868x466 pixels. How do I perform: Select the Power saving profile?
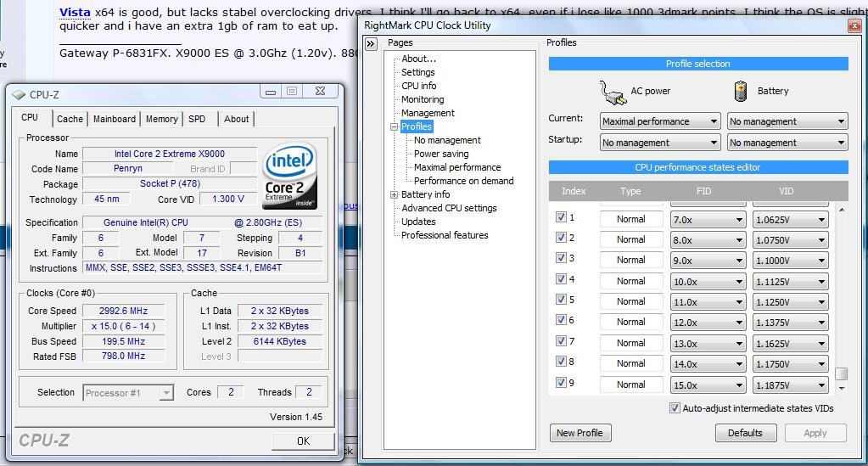pos(441,154)
